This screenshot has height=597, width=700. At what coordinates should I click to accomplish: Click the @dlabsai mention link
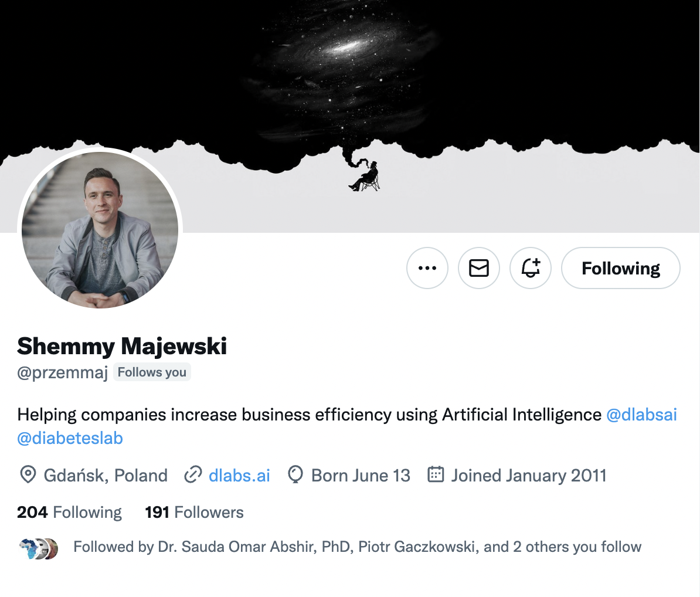(641, 415)
